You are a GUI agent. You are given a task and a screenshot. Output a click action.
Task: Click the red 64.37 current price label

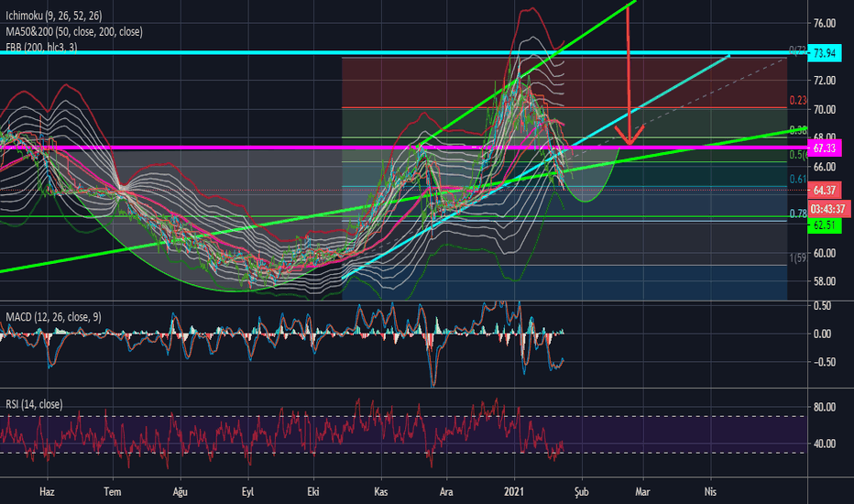click(825, 191)
